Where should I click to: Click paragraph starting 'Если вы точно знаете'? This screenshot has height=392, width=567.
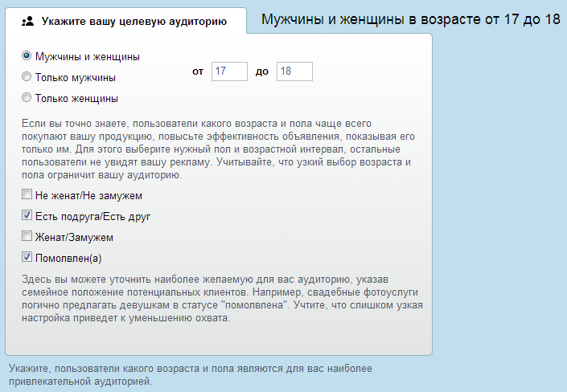pyautogui.click(x=218, y=149)
